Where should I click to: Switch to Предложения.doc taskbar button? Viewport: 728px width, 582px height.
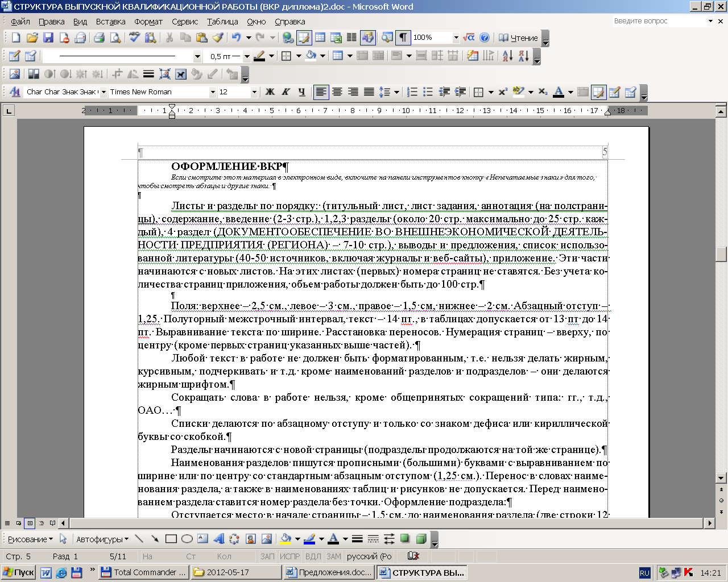[x=329, y=572]
